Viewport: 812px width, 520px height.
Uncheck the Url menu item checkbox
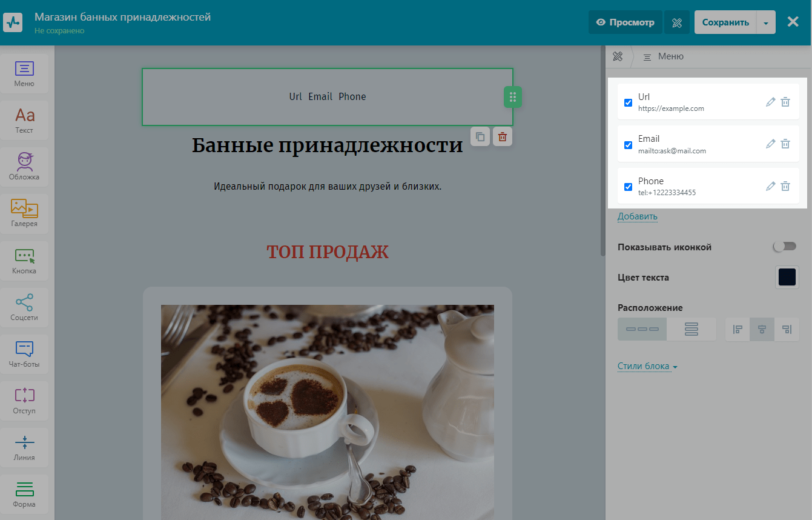click(x=628, y=102)
